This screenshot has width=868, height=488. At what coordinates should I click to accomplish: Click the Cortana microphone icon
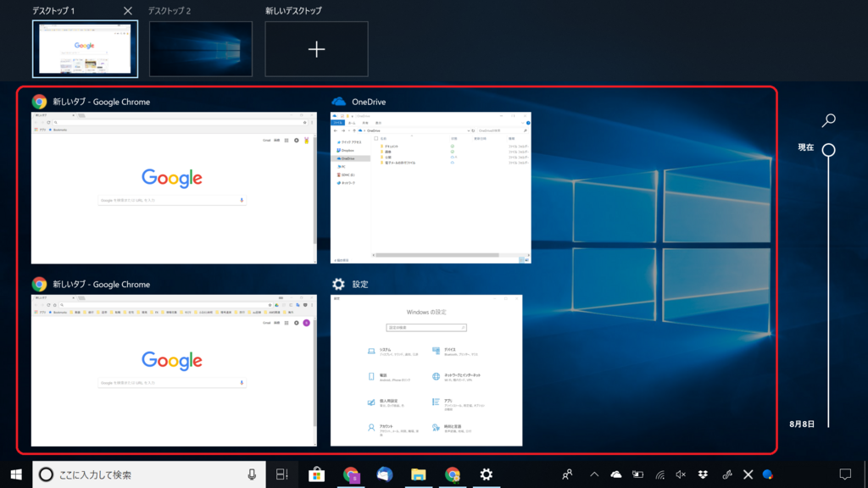(x=252, y=474)
